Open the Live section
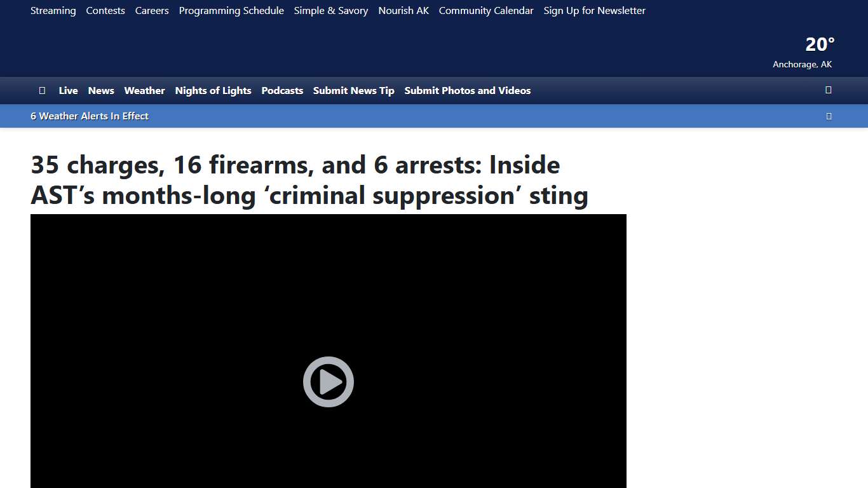Image resolution: width=868 pixels, height=488 pixels. [x=68, y=90]
